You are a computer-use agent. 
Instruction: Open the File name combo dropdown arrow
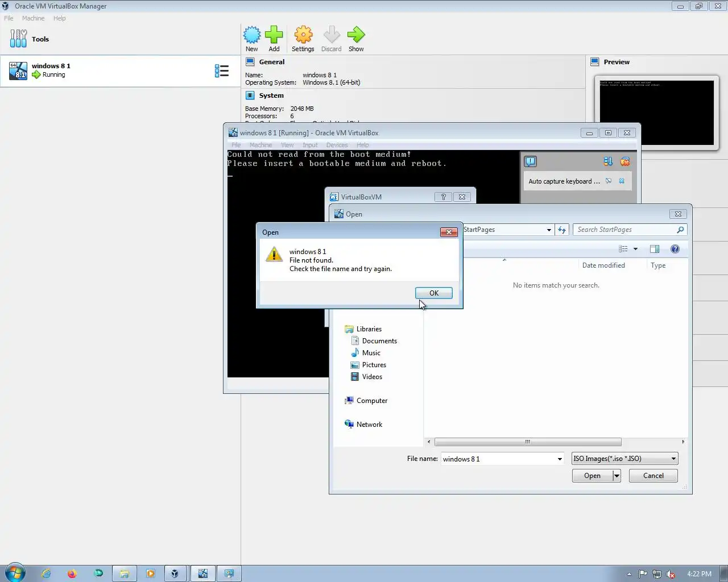(560, 459)
